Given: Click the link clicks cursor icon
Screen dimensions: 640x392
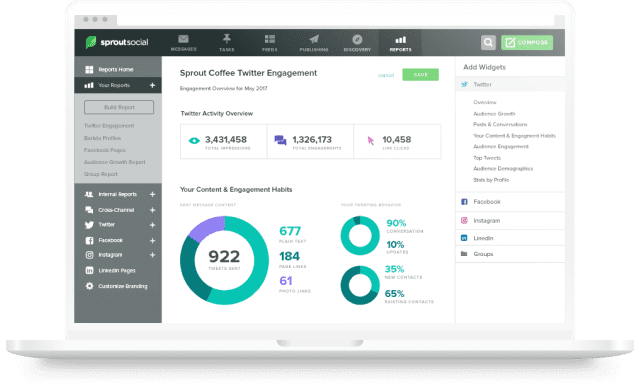Looking at the screenshot, I should click(x=371, y=141).
